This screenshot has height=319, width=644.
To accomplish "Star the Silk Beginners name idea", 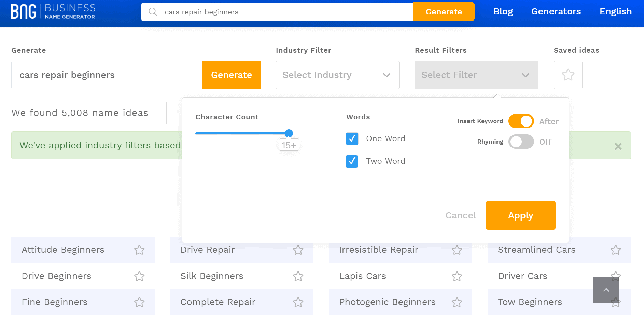I will click(298, 276).
